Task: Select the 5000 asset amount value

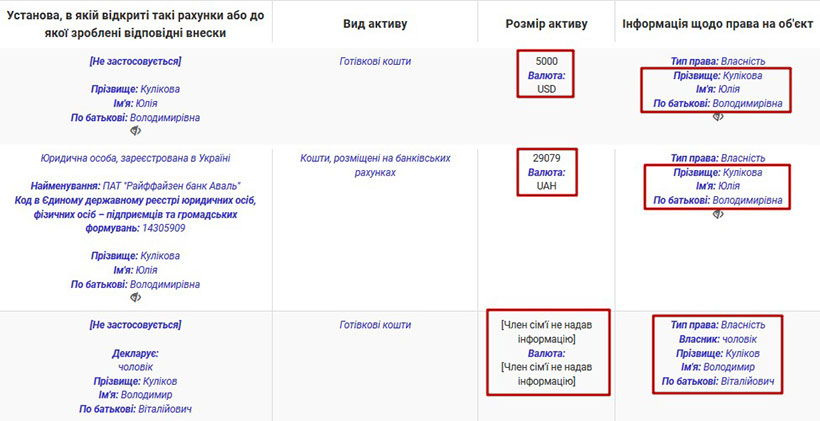Action: (546, 61)
